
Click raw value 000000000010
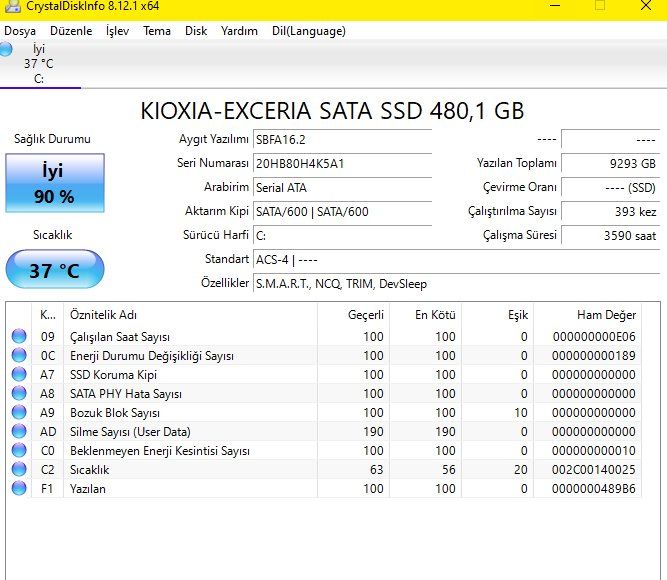click(x=594, y=451)
